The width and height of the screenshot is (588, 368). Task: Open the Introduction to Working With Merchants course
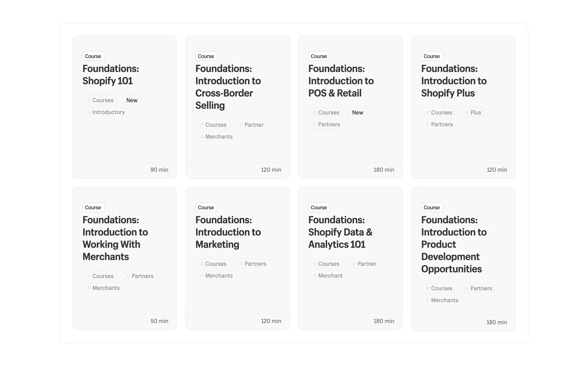[x=115, y=238]
